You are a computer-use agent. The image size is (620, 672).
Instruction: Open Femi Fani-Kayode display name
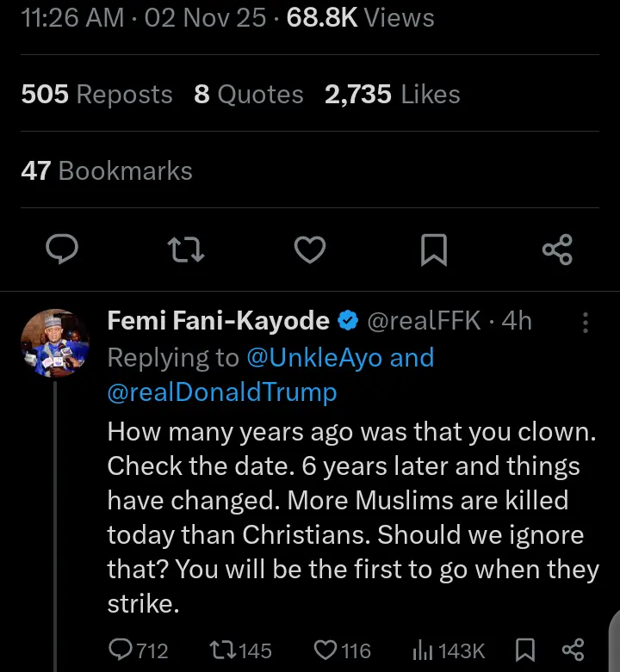(x=218, y=321)
